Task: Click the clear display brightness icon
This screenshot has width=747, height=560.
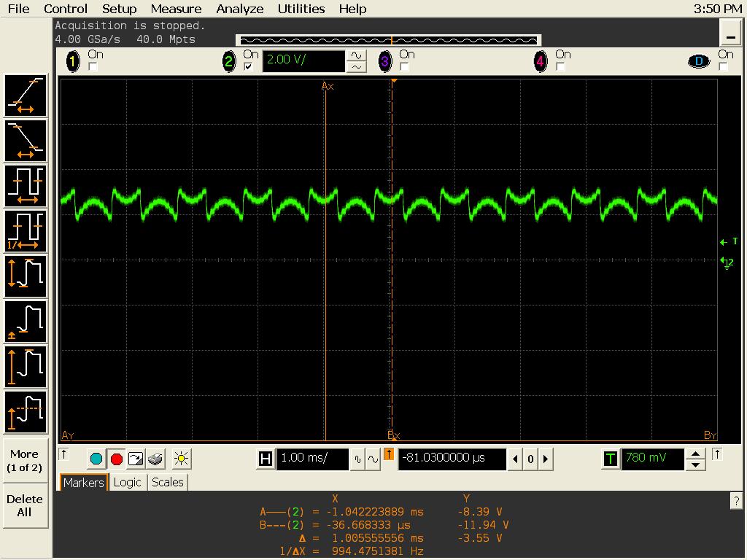Action: 180,459
